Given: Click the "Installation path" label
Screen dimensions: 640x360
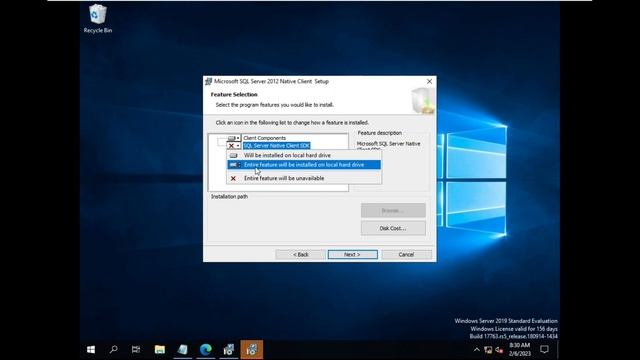Looking at the screenshot, I should click(229, 197).
